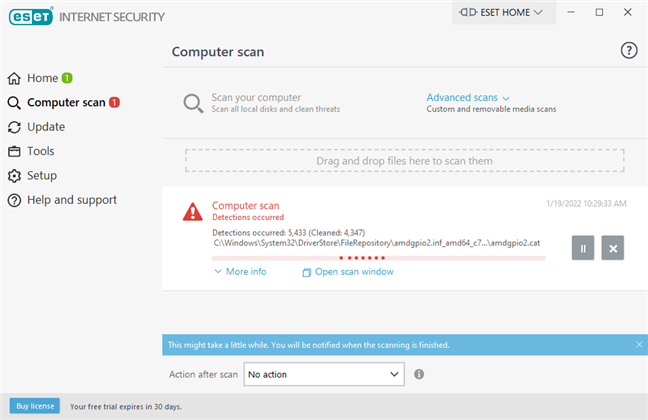648x420 pixels.
Task: Click the scanned file path amdgpio2.cat
Action: [x=376, y=243]
